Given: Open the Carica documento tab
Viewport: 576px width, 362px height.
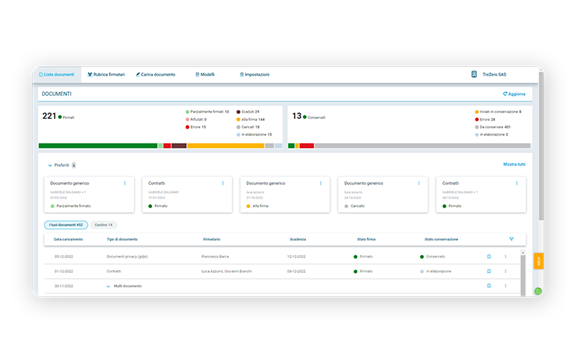Looking at the screenshot, I should click(x=156, y=75).
